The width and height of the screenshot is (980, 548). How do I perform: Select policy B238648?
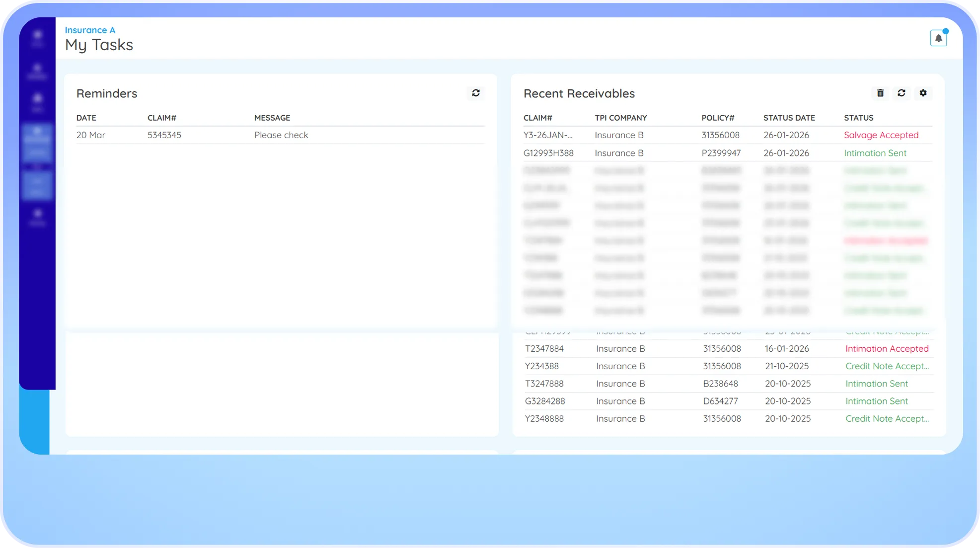click(721, 384)
